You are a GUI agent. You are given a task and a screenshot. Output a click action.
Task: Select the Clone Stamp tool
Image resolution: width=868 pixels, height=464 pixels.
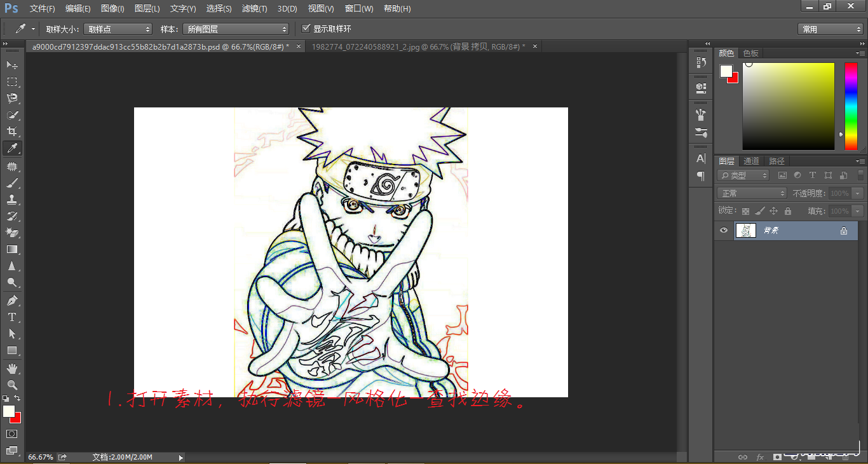click(12, 200)
